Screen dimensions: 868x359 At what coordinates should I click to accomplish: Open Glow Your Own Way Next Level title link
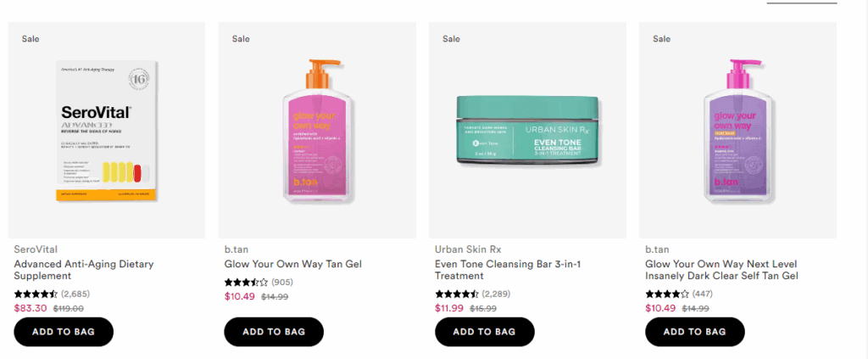click(x=721, y=270)
